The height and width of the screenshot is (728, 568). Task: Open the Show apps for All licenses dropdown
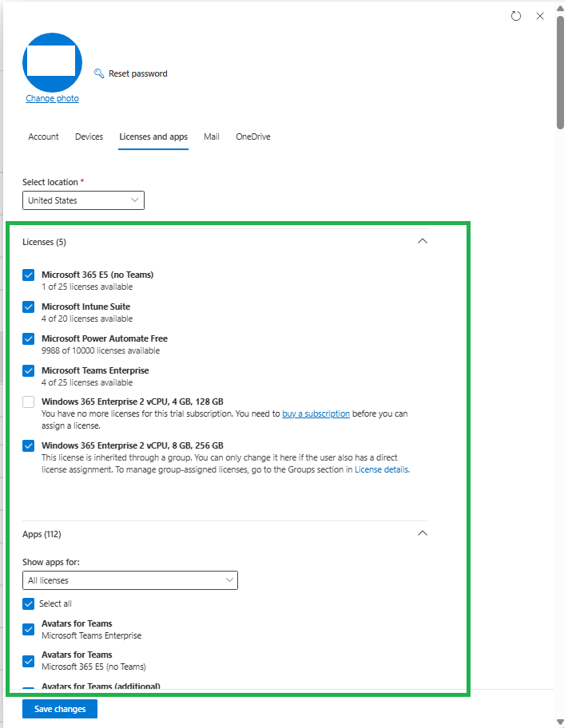(x=130, y=580)
